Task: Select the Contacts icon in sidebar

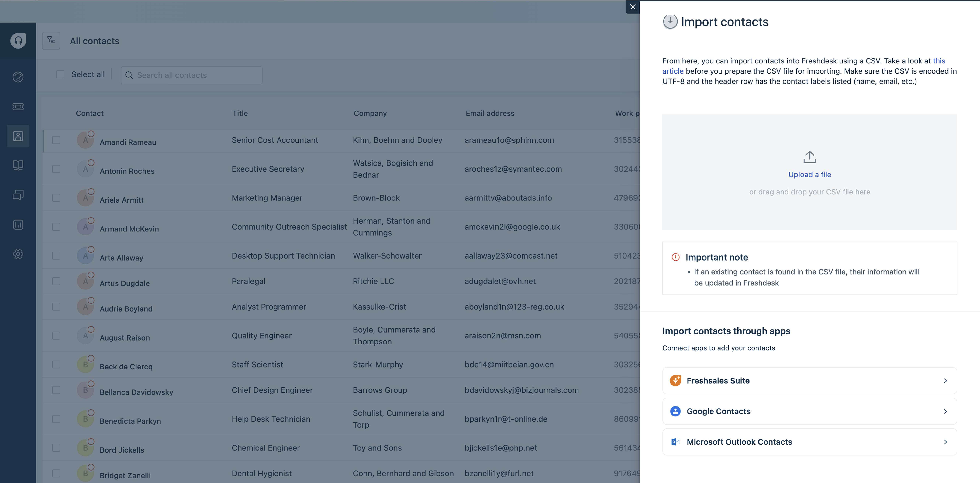Action: (18, 136)
